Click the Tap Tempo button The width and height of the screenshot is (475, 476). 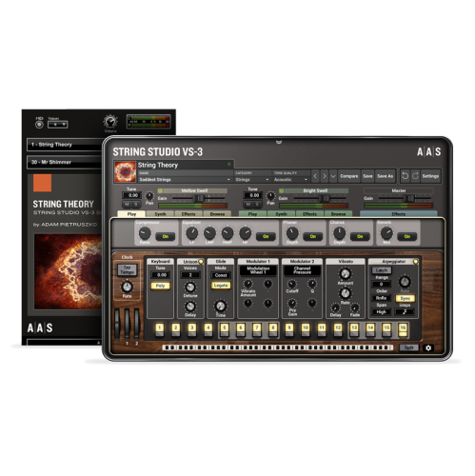[127, 270]
